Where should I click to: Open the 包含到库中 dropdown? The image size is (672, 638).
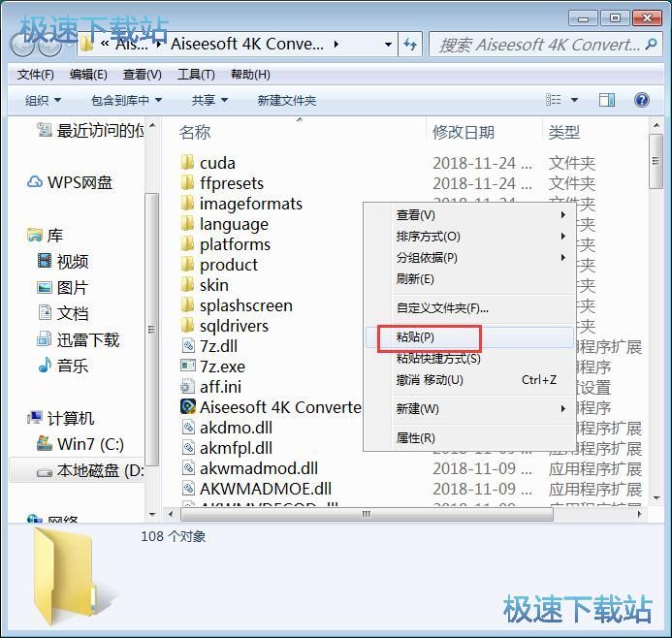(x=126, y=100)
